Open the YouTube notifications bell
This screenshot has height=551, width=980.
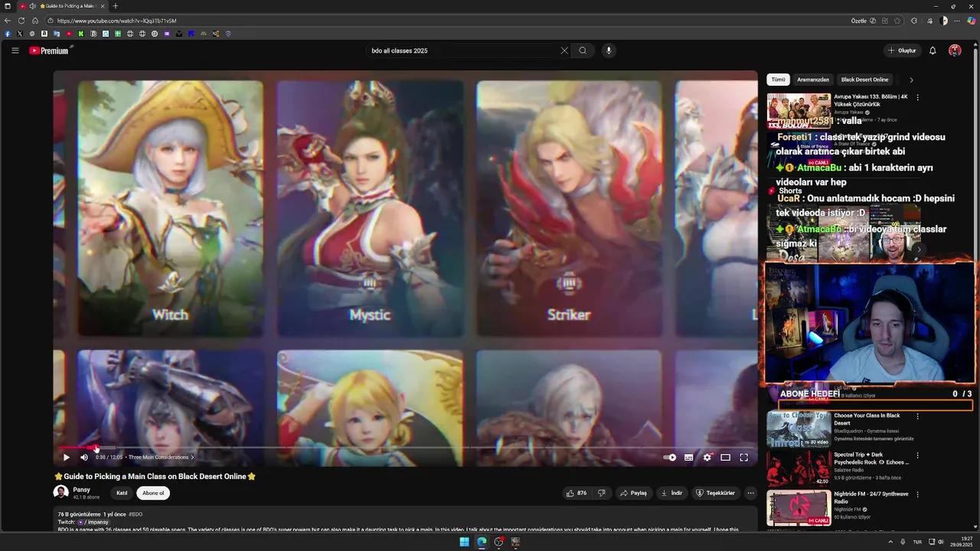pos(933,51)
